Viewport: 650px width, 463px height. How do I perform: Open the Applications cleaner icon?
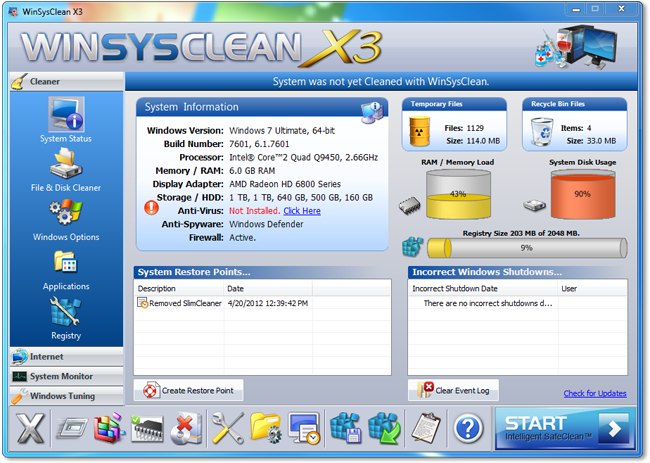(x=65, y=268)
